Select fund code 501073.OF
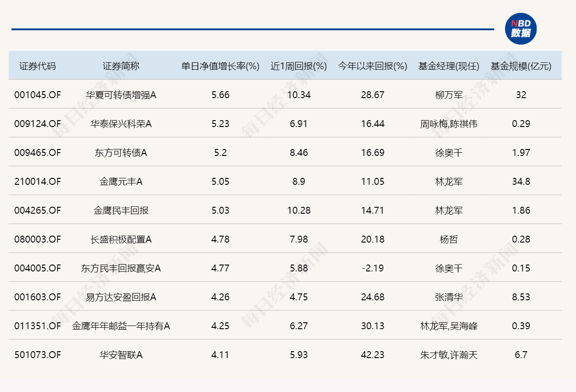The height and width of the screenshot is (392, 576). [38, 355]
